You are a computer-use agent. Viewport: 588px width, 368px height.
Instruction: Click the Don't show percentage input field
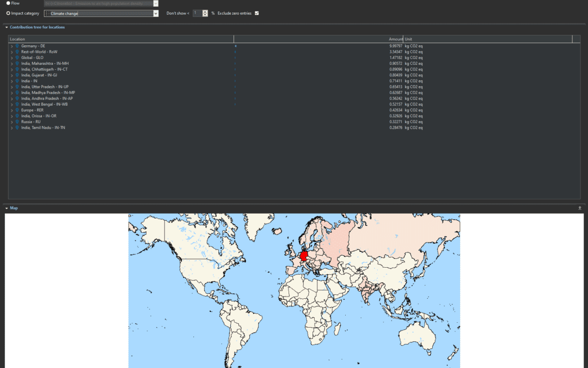(197, 13)
